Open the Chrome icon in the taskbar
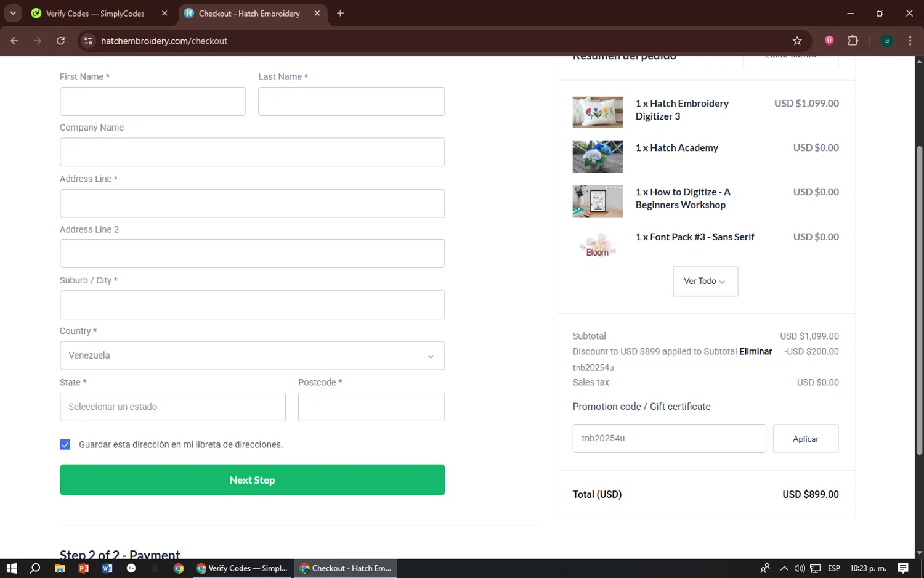The height and width of the screenshot is (578, 924). tap(179, 568)
